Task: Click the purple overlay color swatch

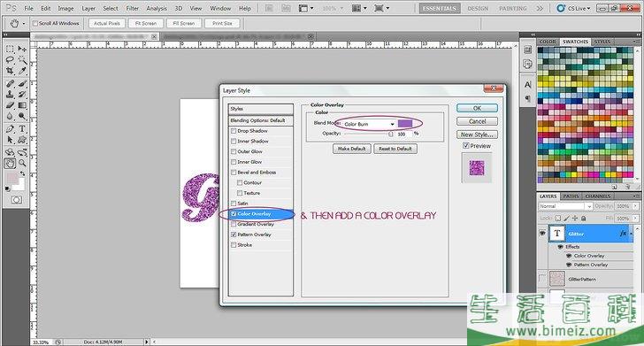Action: click(405, 124)
